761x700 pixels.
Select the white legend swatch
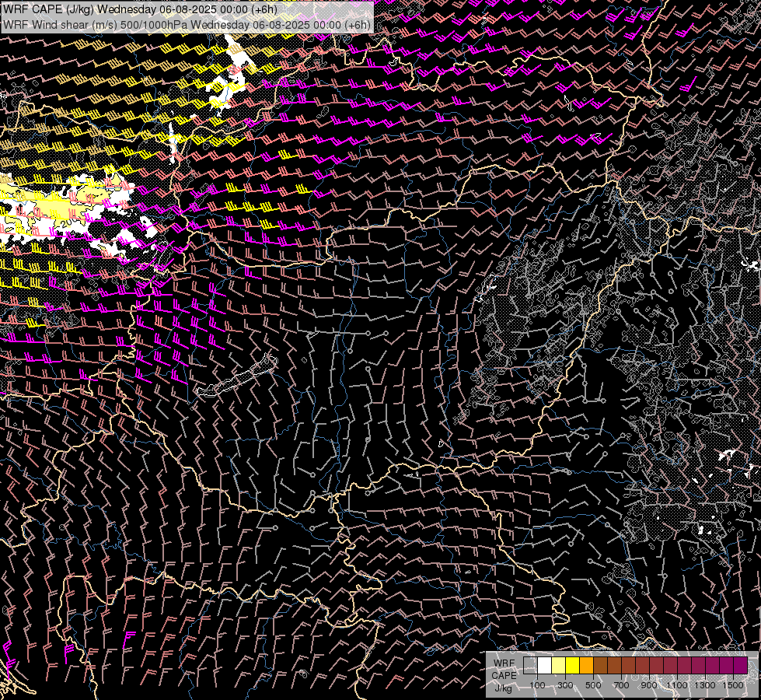tap(544, 666)
